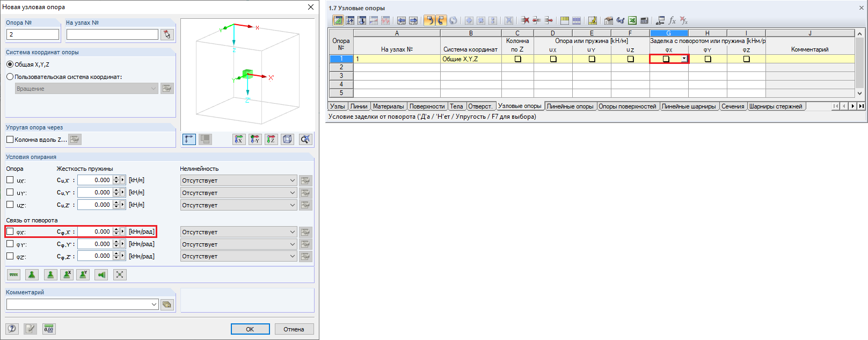Image resolution: width=868 pixels, height=340 pixels.
Task: Select the first support-type preset icon
Action: pos(14,274)
